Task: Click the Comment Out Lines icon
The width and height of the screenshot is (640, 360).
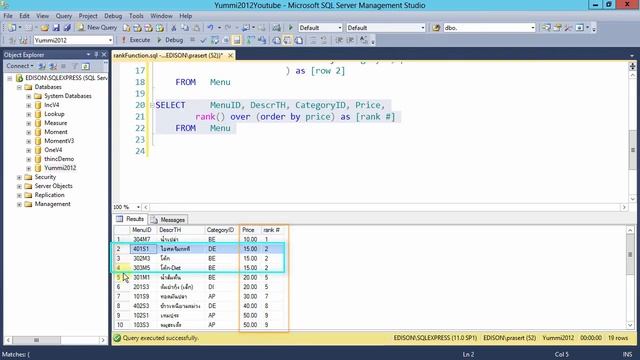Action: (x=313, y=40)
